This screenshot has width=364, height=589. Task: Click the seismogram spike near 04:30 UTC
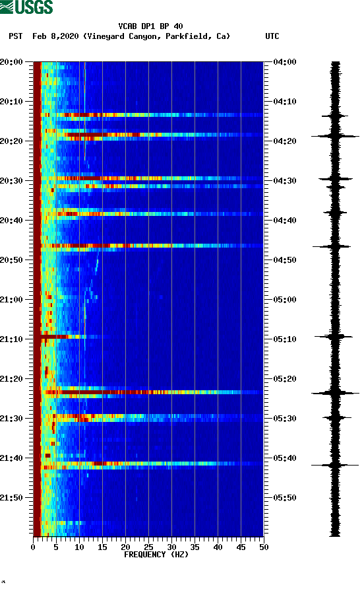pos(336,179)
